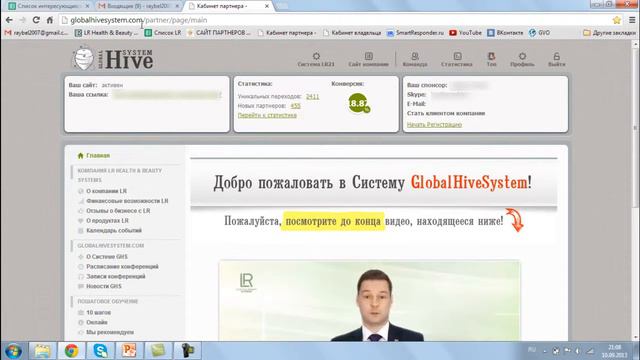Reload the page with refresh icon
The width and height of the screenshot is (640, 360).
(36, 20)
